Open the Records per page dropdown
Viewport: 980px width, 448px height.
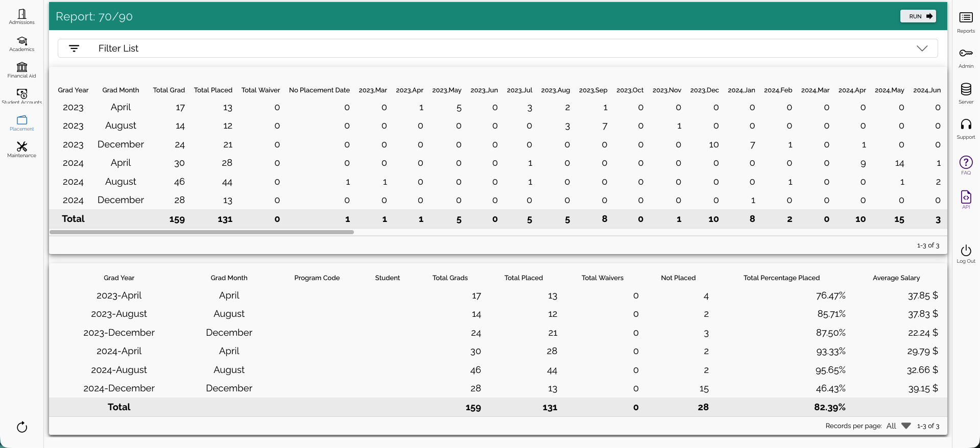tap(898, 426)
